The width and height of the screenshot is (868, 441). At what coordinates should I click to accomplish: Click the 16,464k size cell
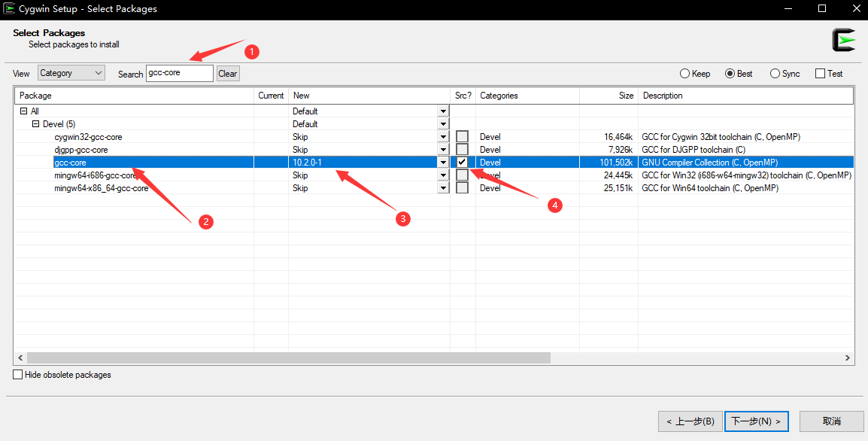point(618,137)
